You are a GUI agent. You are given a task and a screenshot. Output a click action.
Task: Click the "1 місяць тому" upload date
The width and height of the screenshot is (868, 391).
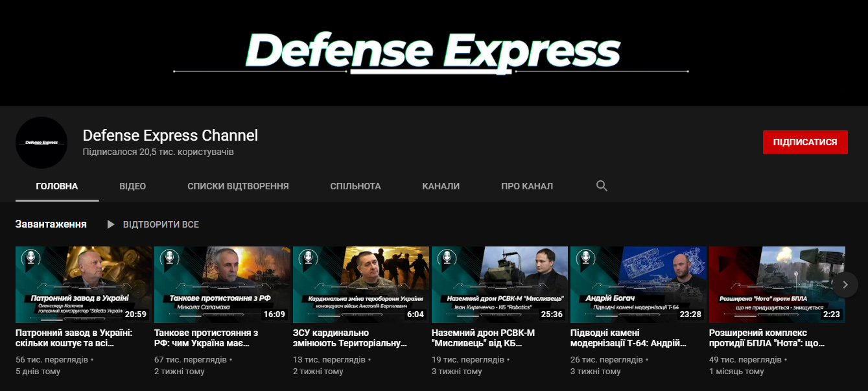(737, 372)
